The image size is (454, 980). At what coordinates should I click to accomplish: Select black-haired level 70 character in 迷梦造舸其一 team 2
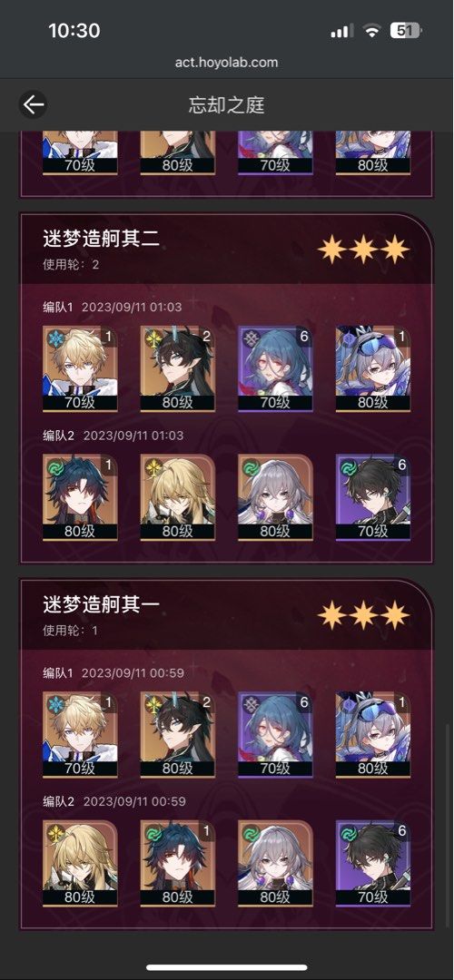(372, 863)
